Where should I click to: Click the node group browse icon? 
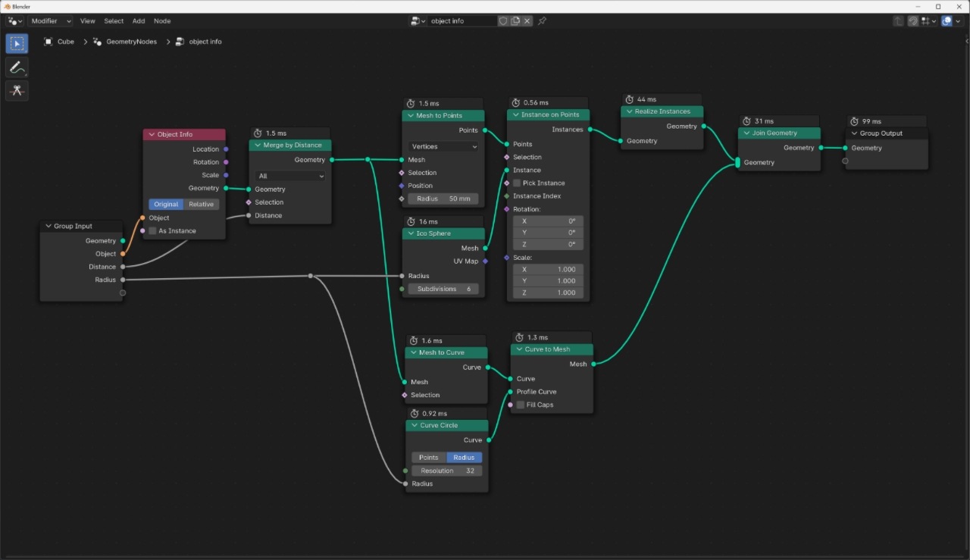point(418,21)
